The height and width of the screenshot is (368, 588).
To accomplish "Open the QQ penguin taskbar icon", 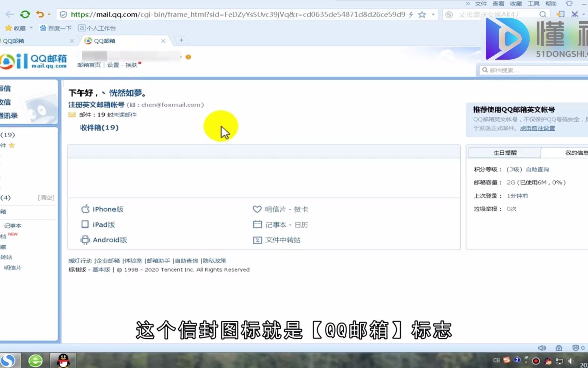I will pyautogui.click(x=63, y=361).
